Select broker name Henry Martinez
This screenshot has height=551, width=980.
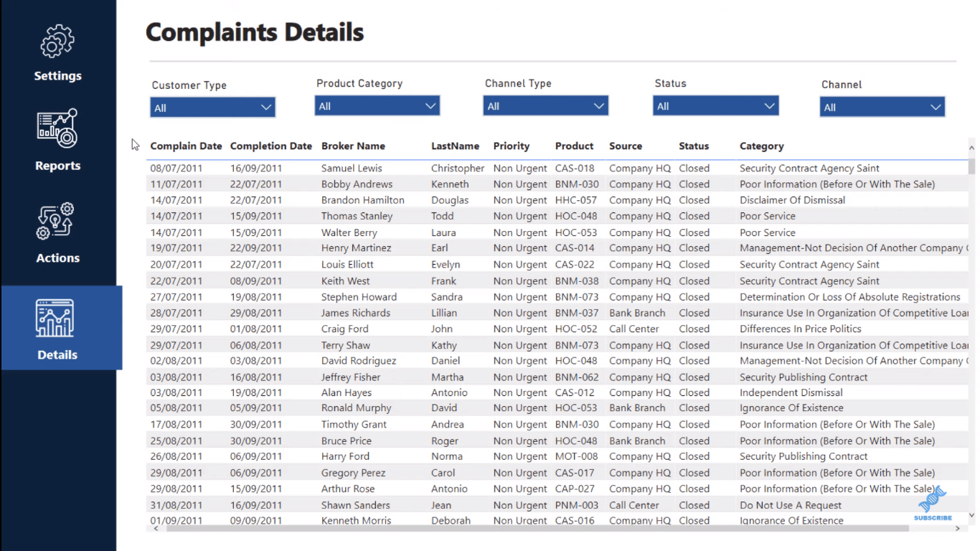(356, 248)
